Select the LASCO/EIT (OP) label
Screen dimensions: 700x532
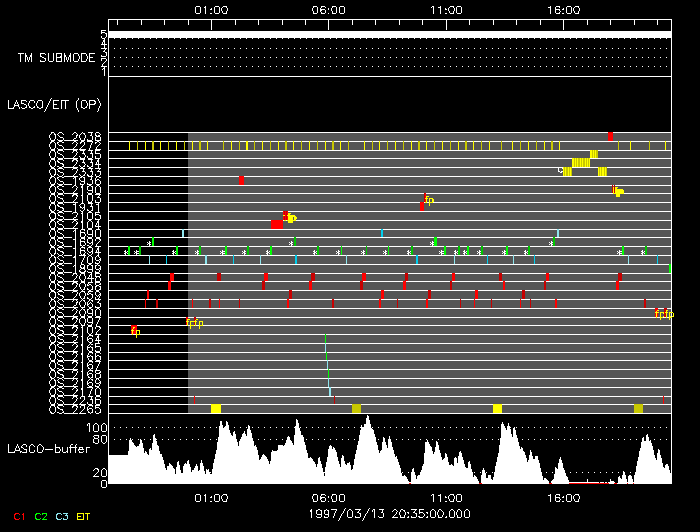click(54, 104)
